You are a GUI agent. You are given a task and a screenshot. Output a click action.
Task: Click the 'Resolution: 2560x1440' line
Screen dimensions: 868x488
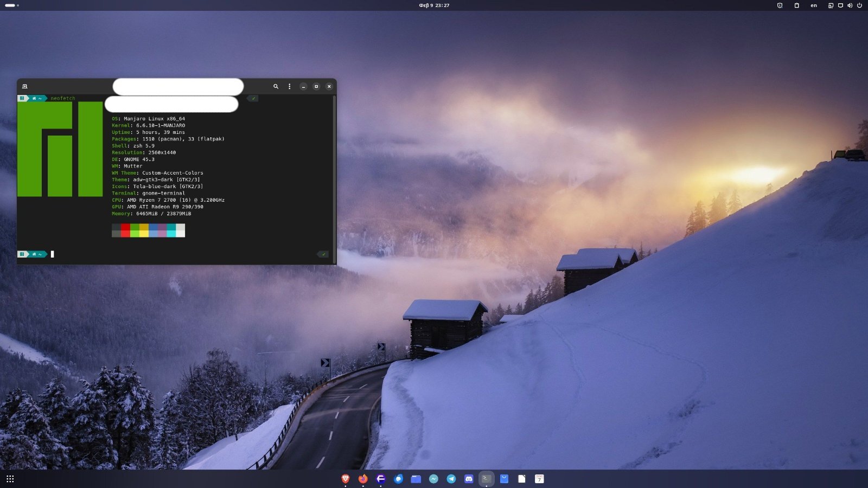pos(144,152)
